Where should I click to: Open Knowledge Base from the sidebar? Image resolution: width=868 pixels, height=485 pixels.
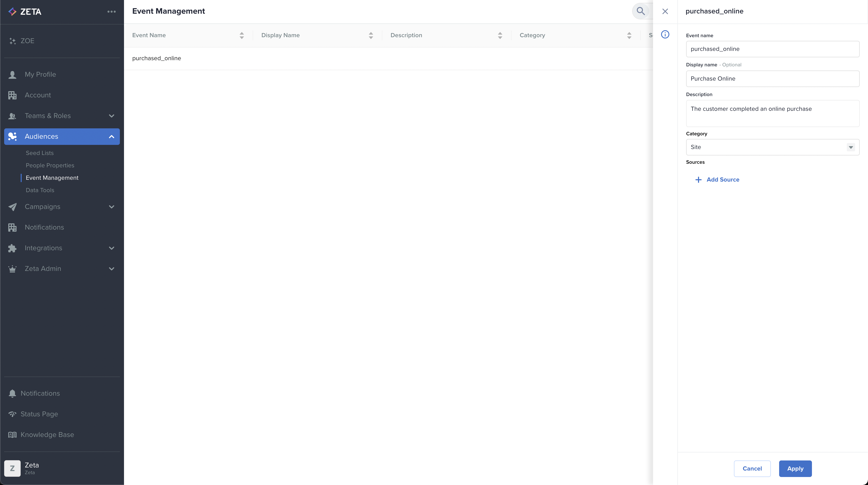pyautogui.click(x=47, y=434)
